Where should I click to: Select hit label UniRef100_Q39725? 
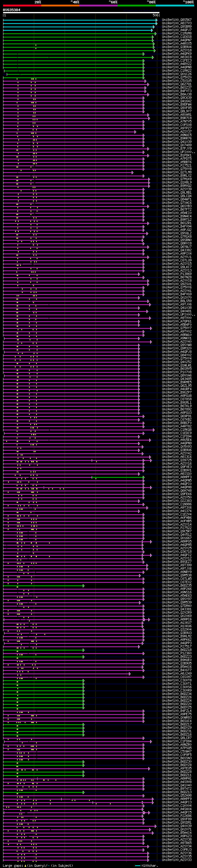click(x=176, y=460)
